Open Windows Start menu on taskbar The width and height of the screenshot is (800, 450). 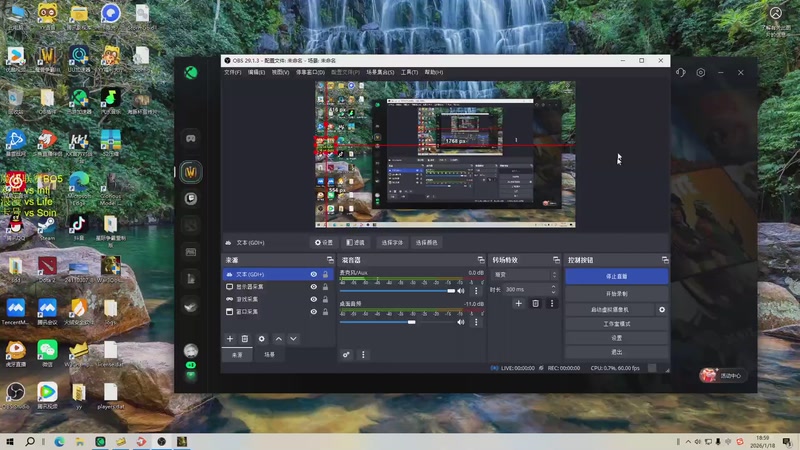[10, 441]
